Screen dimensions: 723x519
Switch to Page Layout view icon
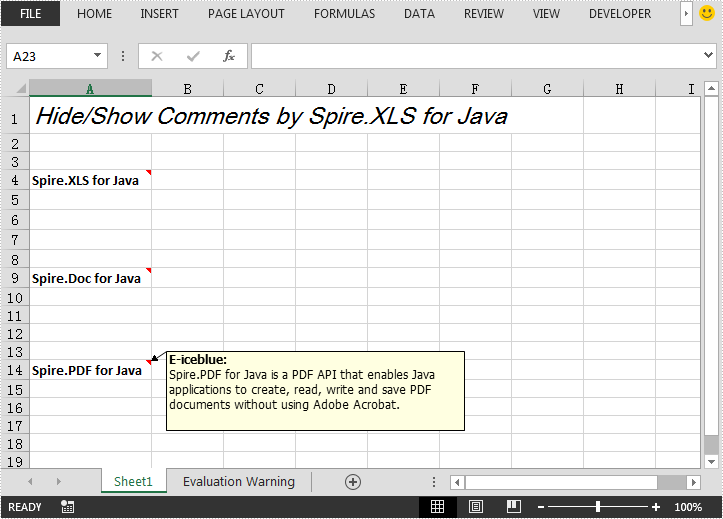[x=475, y=507]
